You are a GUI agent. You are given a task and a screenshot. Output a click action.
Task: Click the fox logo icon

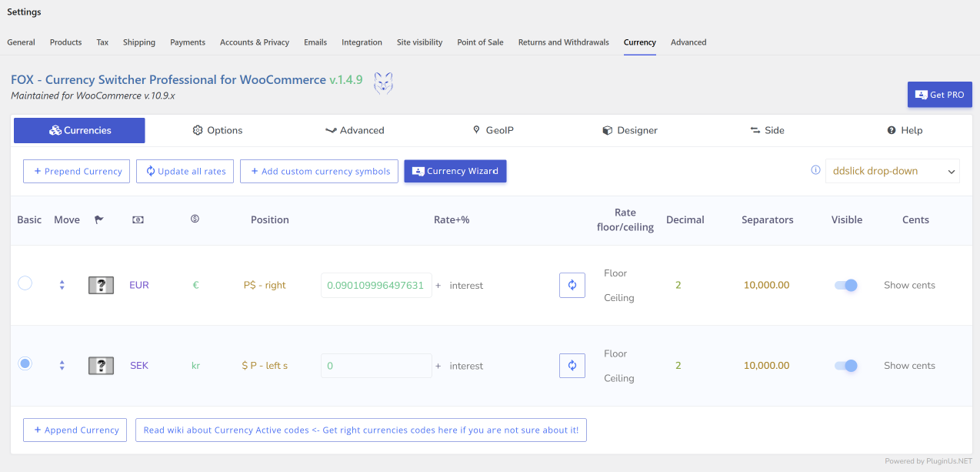(383, 82)
